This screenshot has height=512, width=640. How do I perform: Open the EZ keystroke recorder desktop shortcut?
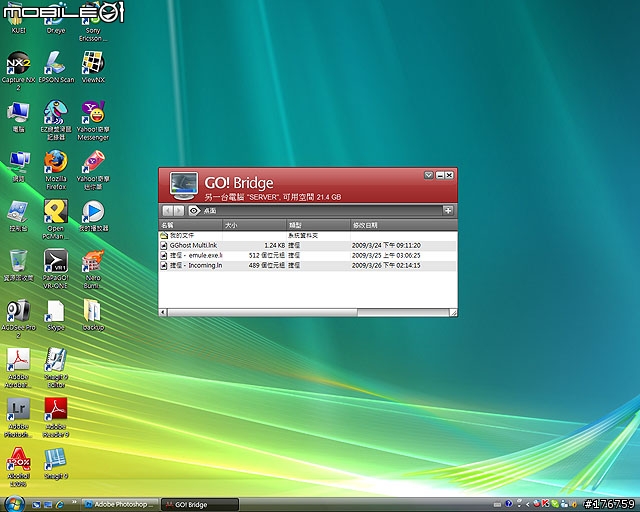tap(56, 120)
